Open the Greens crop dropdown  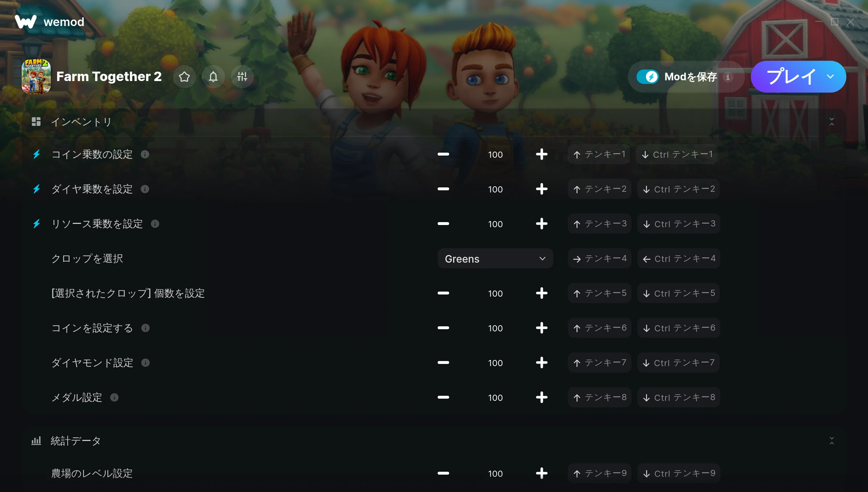[x=495, y=259]
